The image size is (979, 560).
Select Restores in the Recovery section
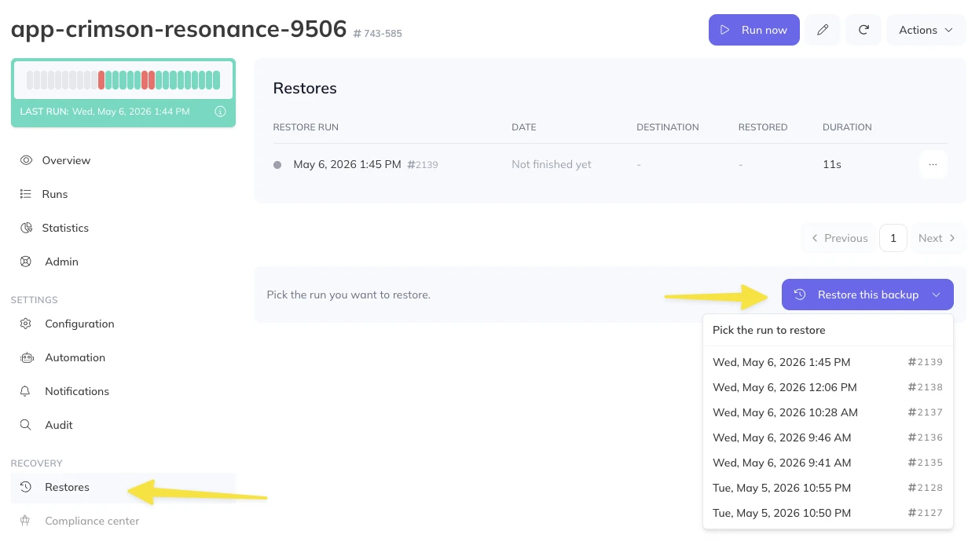pyautogui.click(x=123, y=487)
